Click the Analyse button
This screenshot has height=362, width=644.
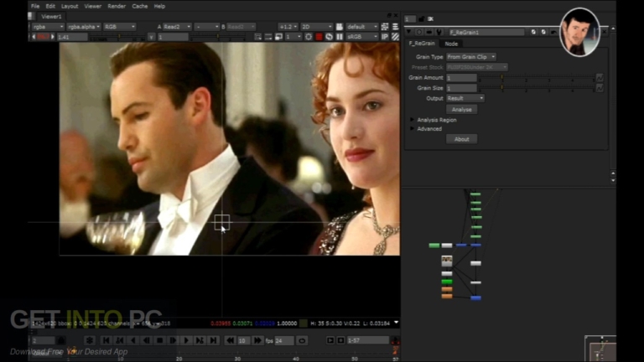pos(462,110)
